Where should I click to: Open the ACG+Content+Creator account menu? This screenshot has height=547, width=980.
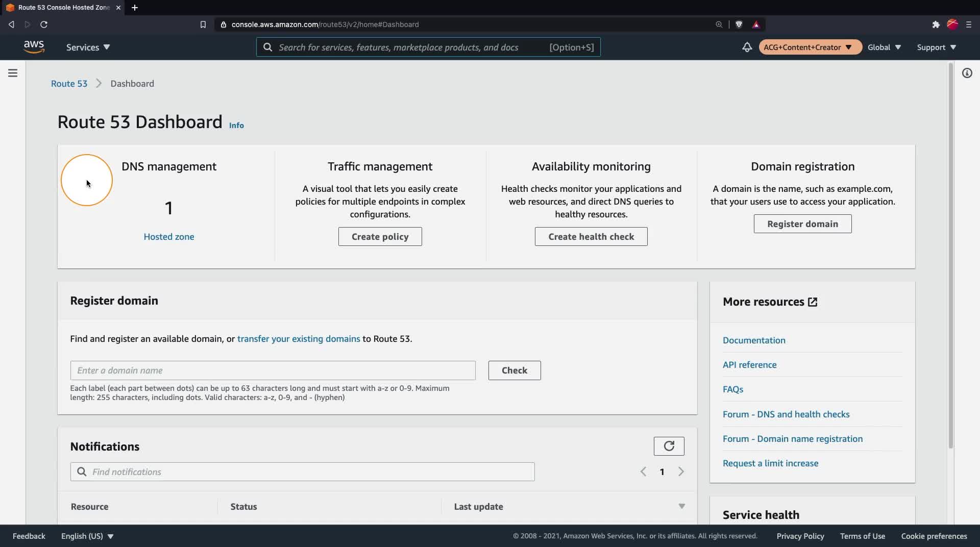click(x=810, y=47)
